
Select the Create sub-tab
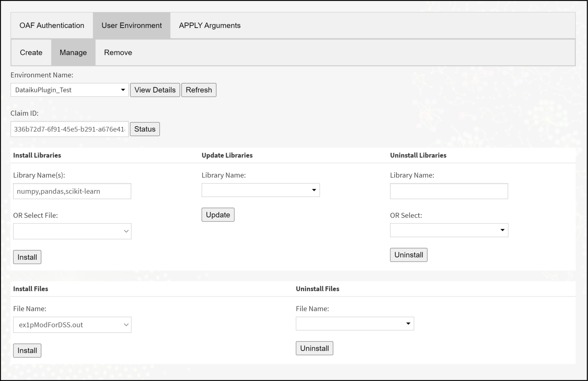[31, 52]
